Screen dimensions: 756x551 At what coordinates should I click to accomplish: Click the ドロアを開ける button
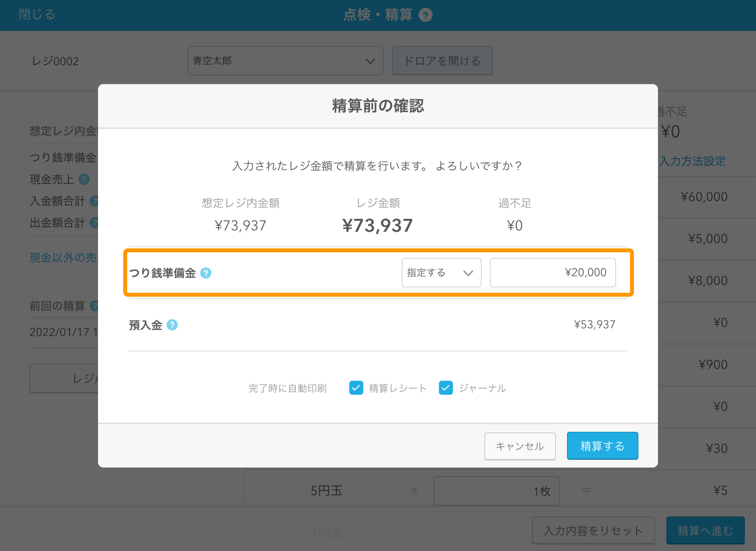(x=442, y=61)
